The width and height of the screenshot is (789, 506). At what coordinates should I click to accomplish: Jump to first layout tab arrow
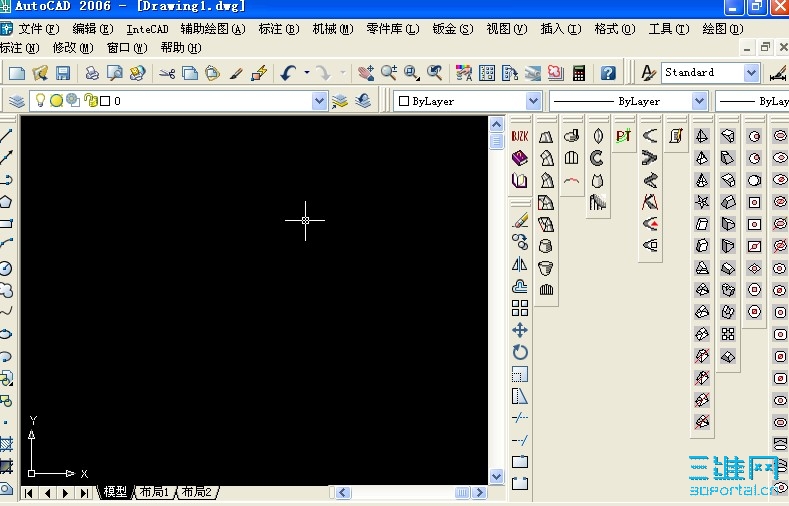[28, 493]
